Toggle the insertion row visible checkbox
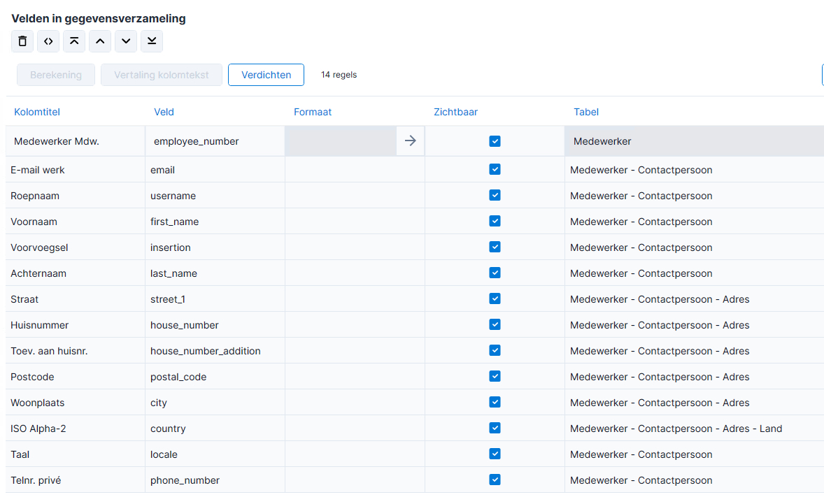The width and height of the screenshot is (824, 504). 495,247
